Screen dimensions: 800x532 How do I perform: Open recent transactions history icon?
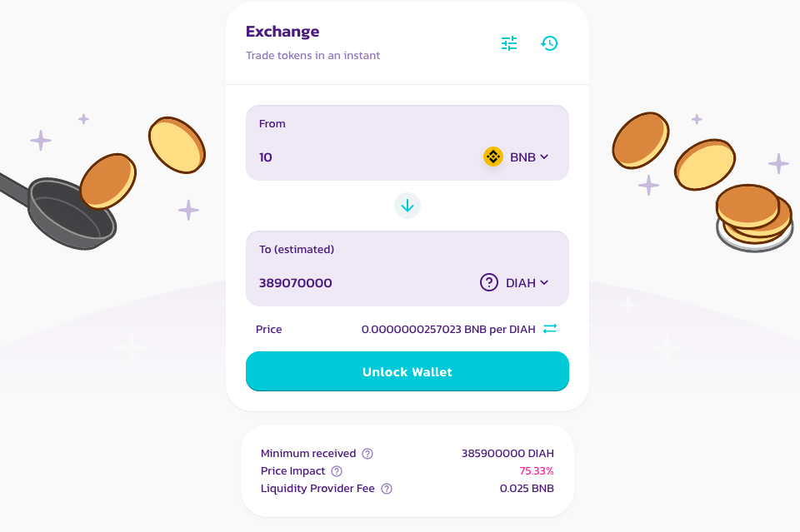click(x=549, y=43)
